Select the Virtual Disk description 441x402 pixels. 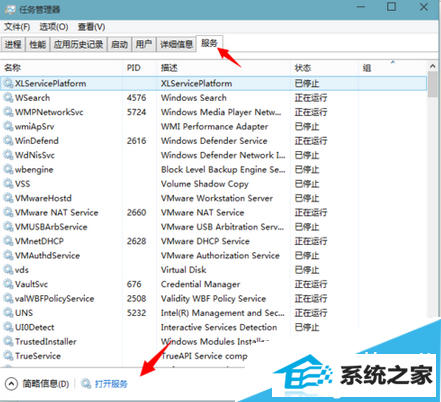(x=183, y=270)
